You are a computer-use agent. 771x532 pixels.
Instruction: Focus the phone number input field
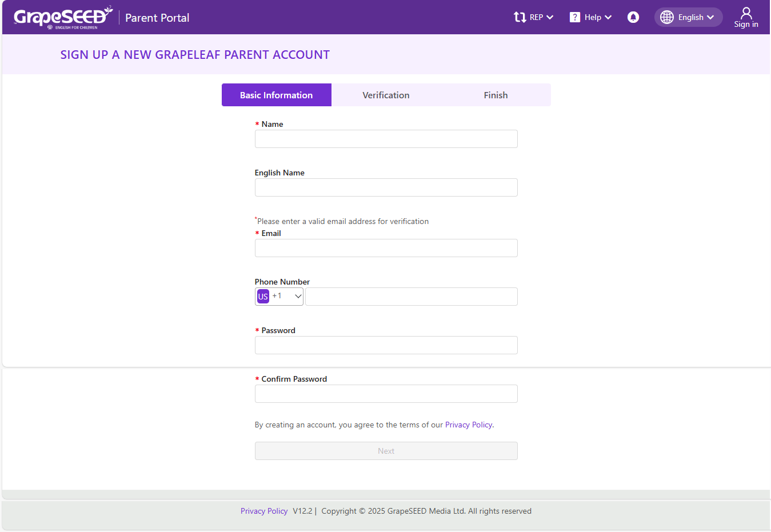point(412,297)
